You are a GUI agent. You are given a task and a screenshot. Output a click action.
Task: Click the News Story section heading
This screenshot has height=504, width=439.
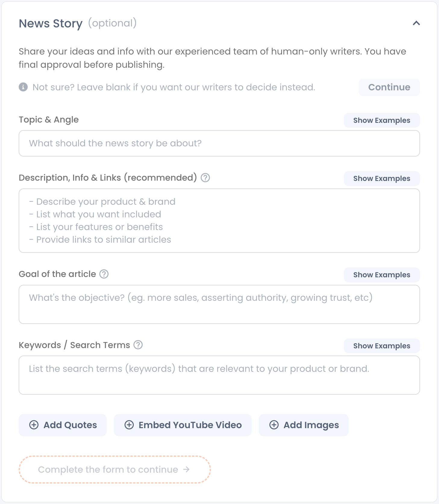pyautogui.click(x=51, y=23)
